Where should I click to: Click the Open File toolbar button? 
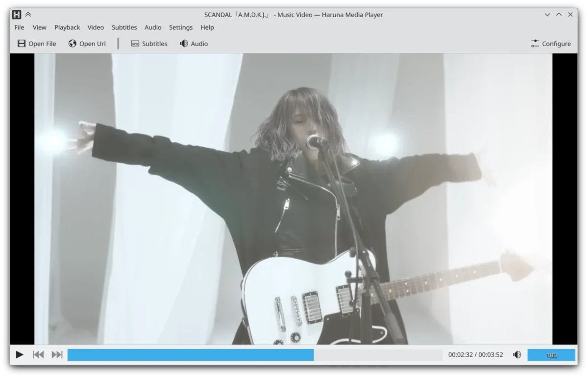(37, 44)
